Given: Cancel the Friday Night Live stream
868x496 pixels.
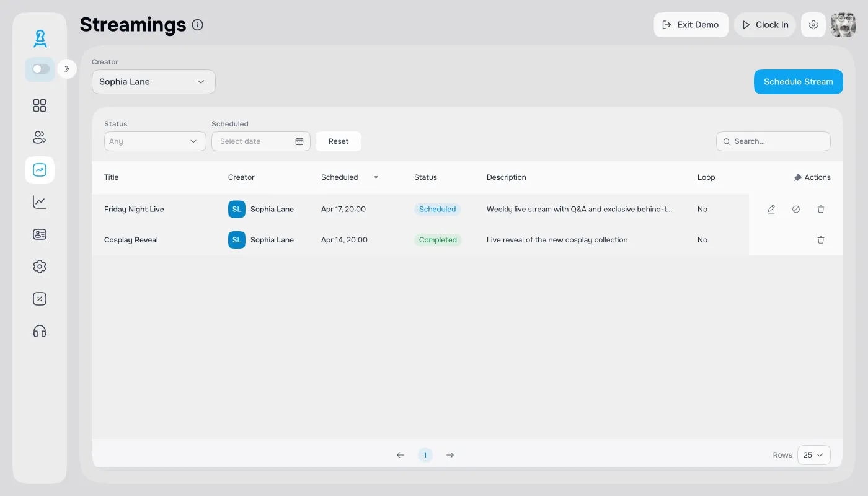Looking at the screenshot, I should coord(796,210).
